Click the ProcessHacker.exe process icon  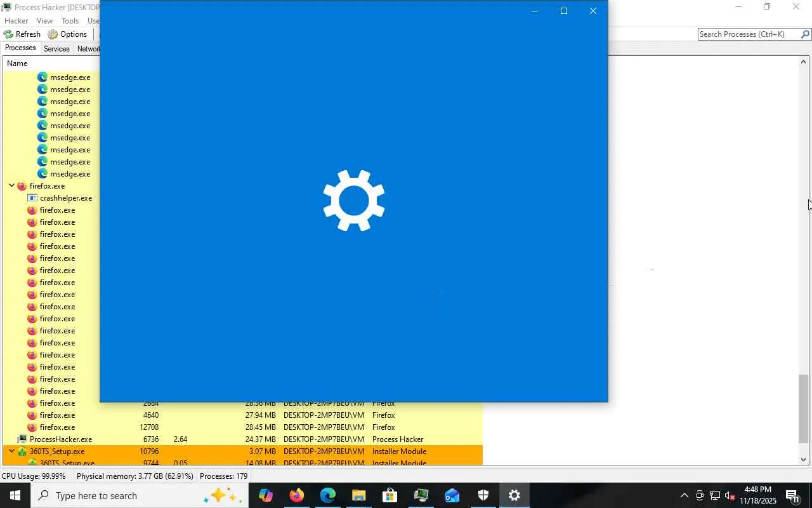click(x=22, y=439)
